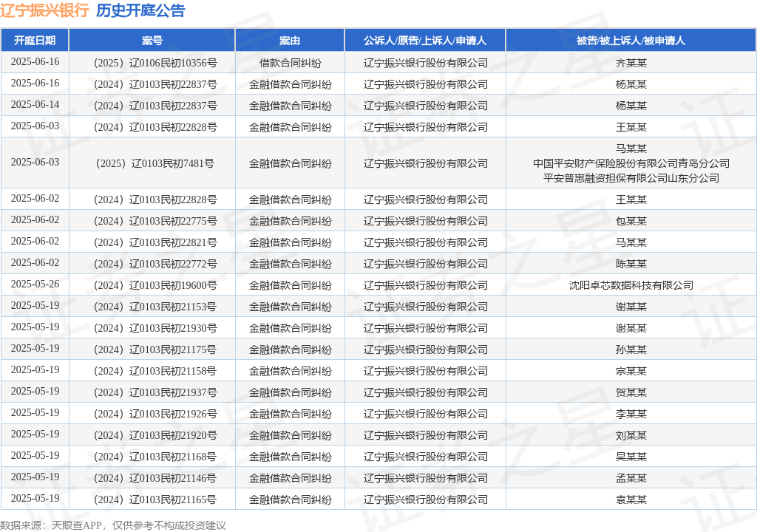Click the 案由 column header
Viewport: 757px width, 532px height.
[290, 41]
